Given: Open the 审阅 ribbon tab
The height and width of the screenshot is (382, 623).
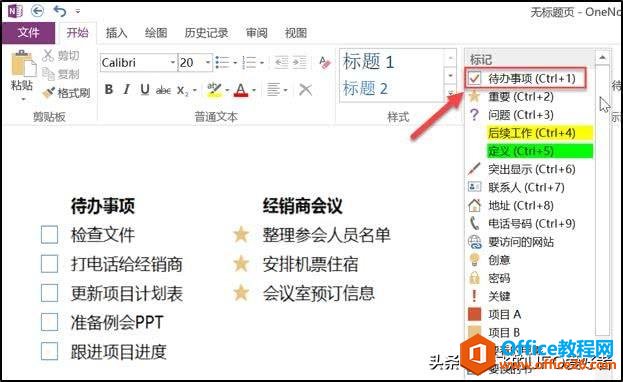Looking at the screenshot, I should (256, 33).
